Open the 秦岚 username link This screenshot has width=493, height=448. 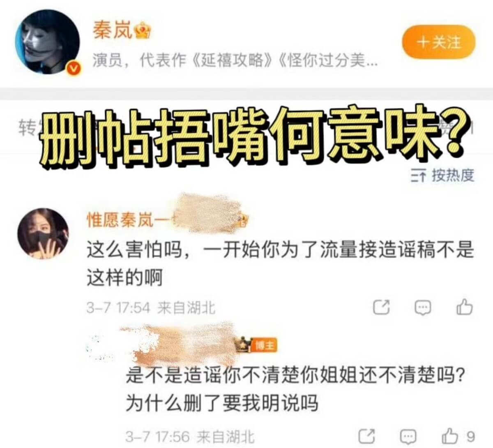(x=111, y=31)
